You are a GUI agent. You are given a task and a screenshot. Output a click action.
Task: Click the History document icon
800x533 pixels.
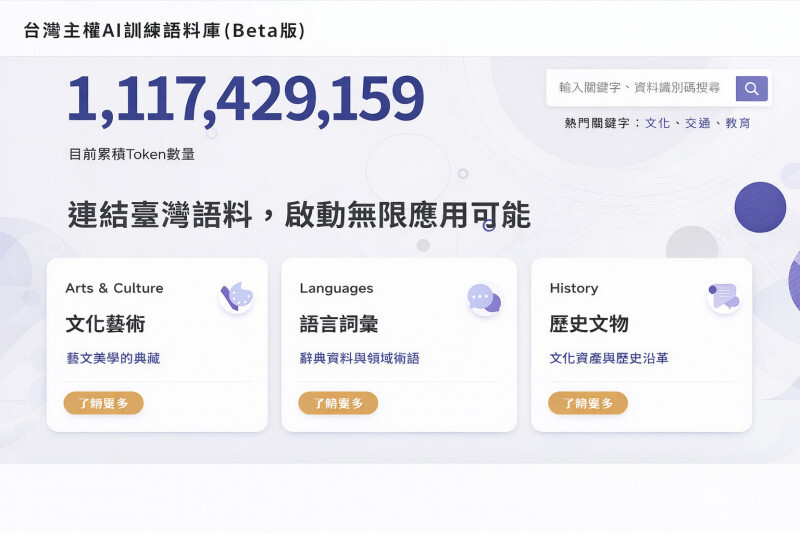(x=724, y=296)
